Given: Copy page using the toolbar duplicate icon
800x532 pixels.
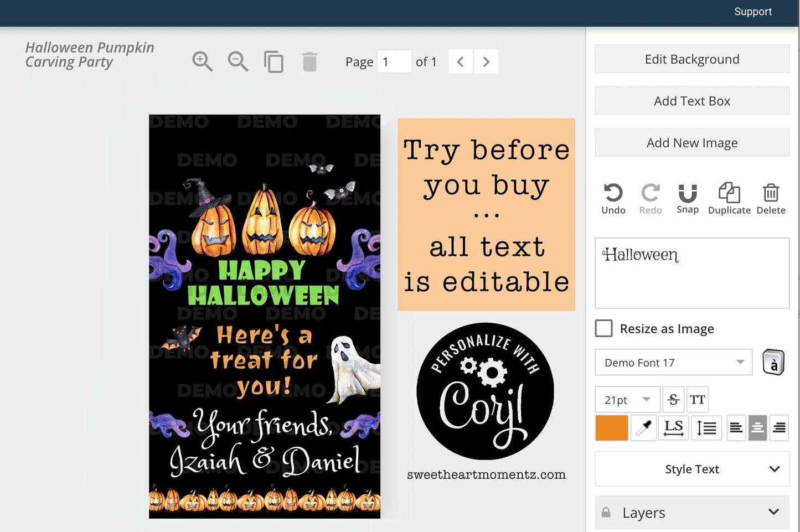Looking at the screenshot, I should pos(273,61).
